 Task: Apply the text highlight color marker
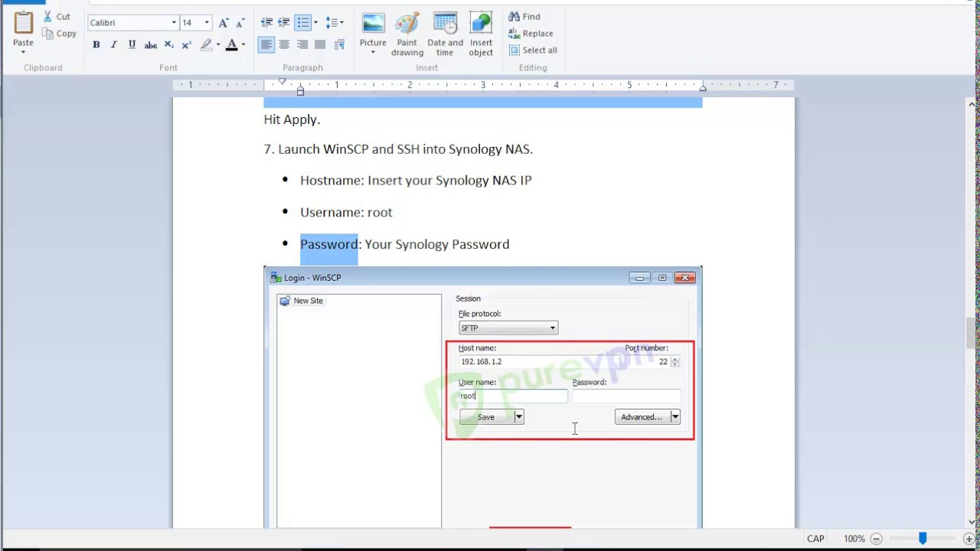click(206, 45)
